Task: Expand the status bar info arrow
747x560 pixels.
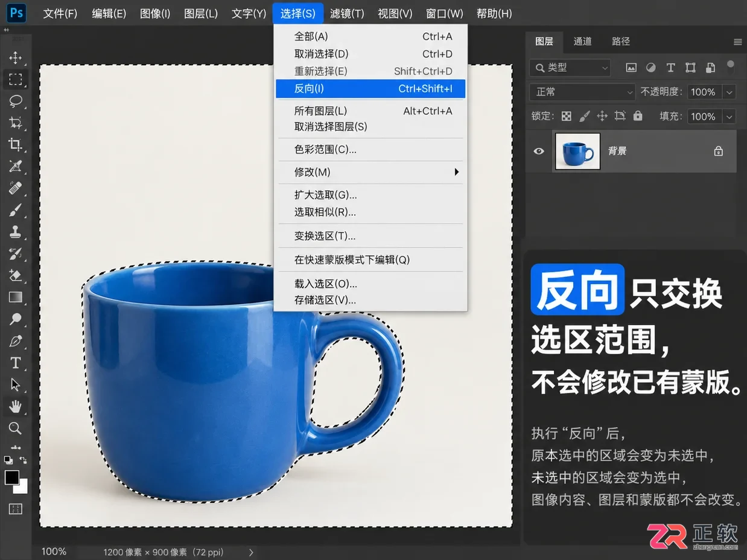Action: pos(252,552)
